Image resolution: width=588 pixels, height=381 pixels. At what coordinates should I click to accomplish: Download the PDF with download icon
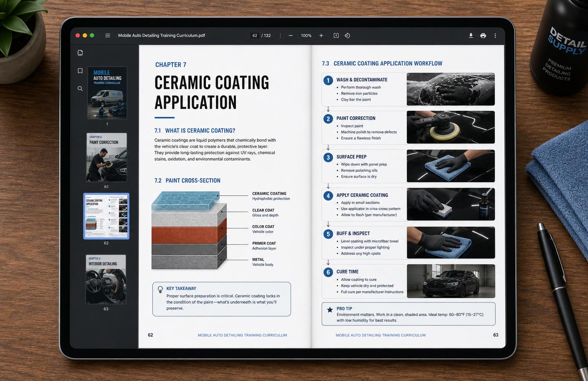point(471,36)
